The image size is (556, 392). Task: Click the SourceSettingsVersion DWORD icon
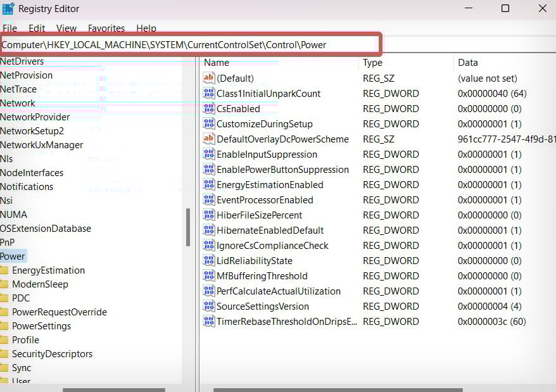pos(209,306)
